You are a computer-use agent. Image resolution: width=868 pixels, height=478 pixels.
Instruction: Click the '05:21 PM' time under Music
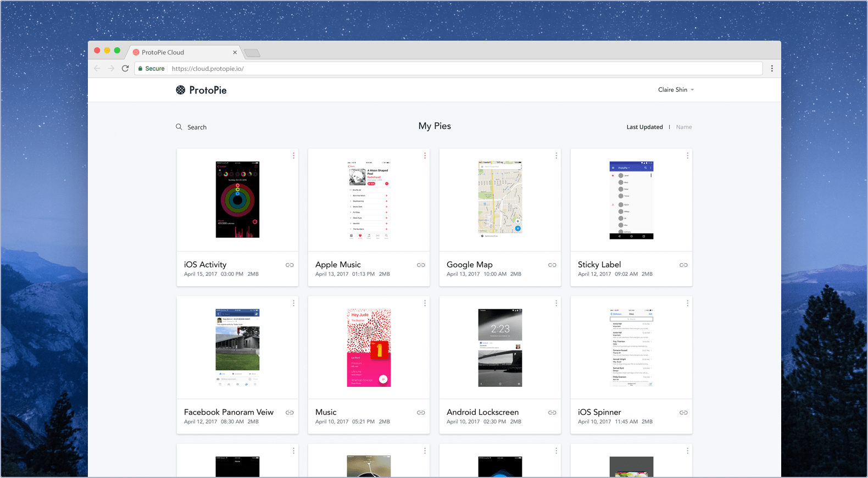click(363, 422)
